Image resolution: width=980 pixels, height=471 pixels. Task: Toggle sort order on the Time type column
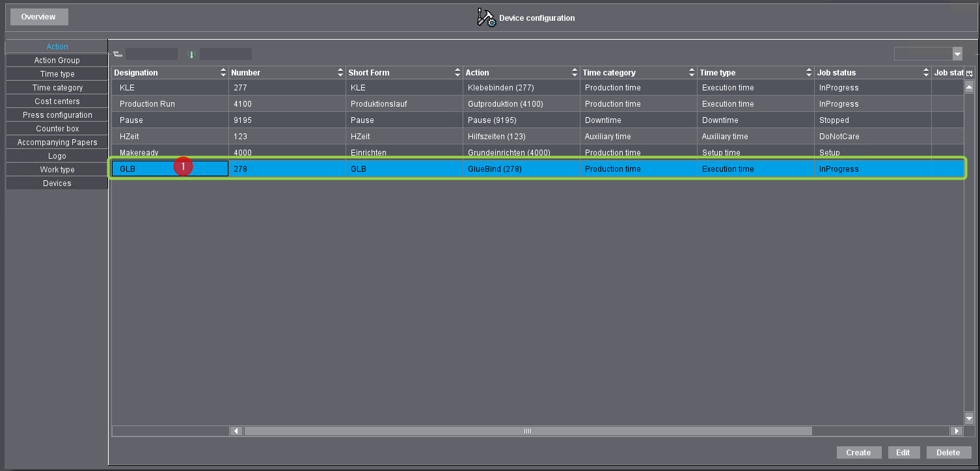click(x=809, y=72)
